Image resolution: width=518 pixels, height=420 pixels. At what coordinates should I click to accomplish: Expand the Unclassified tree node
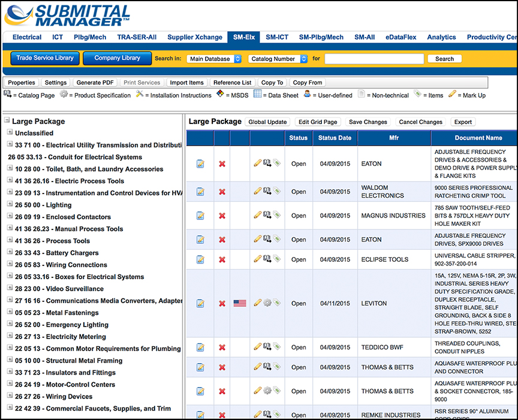[x=10, y=132]
